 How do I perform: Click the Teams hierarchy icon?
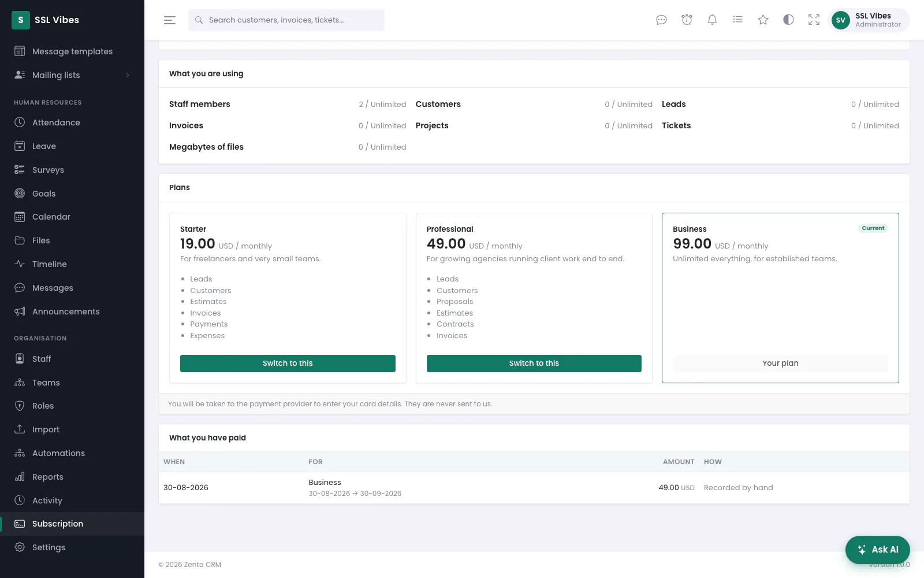(20, 383)
